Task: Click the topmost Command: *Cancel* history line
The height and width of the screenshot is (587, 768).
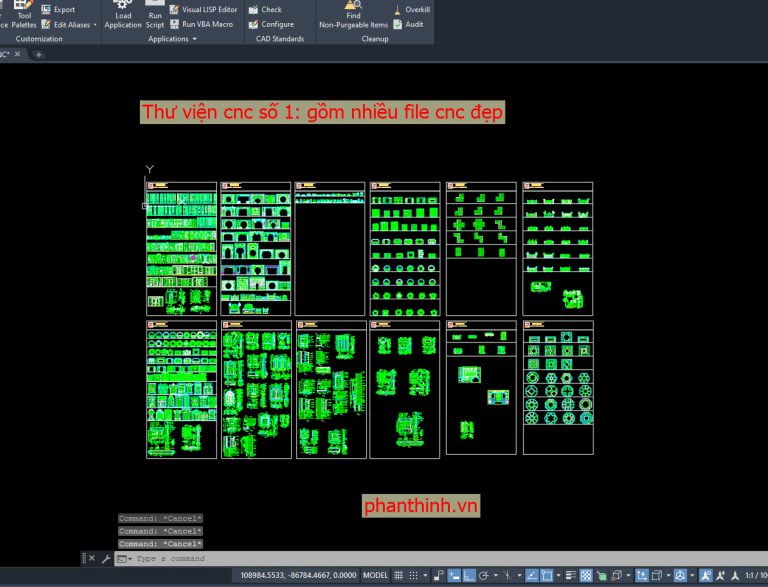Action: click(160, 518)
